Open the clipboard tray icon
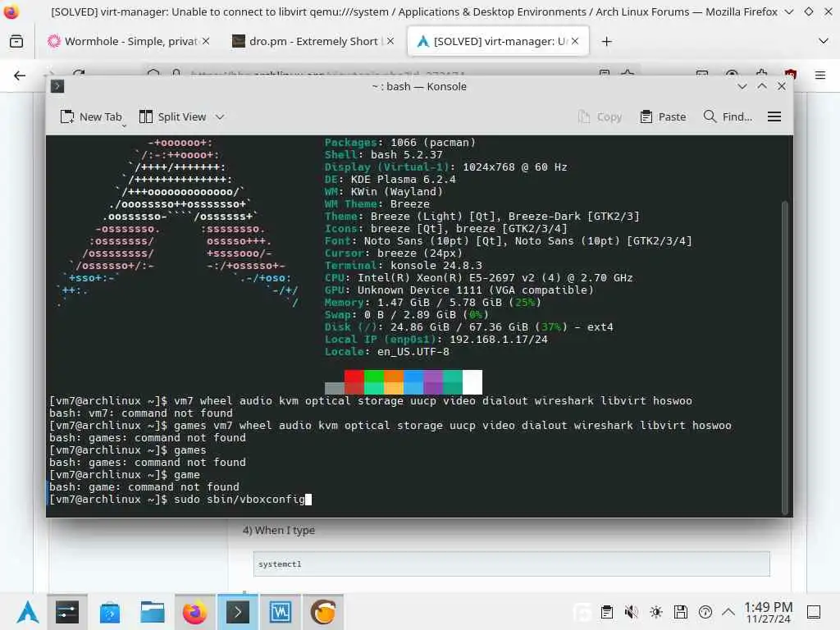The width and height of the screenshot is (840, 630). click(606, 612)
